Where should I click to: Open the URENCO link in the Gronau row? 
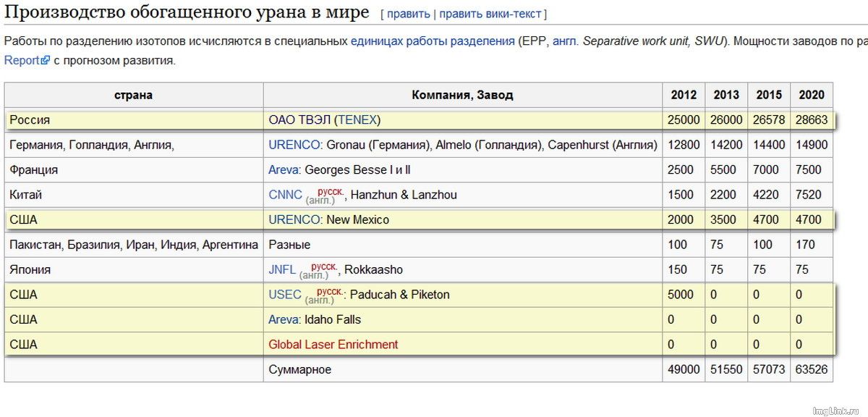pos(294,145)
